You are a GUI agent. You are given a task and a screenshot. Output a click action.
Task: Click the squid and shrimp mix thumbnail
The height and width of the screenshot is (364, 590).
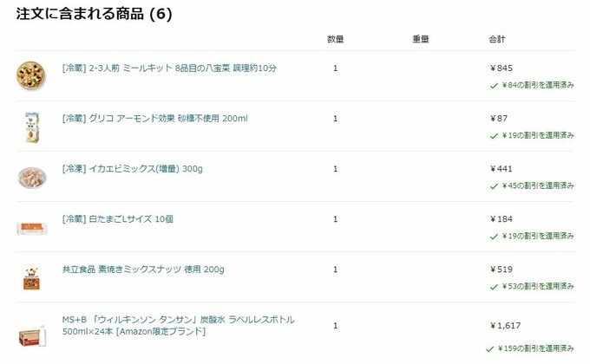pyautogui.click(x=29, y=176)
